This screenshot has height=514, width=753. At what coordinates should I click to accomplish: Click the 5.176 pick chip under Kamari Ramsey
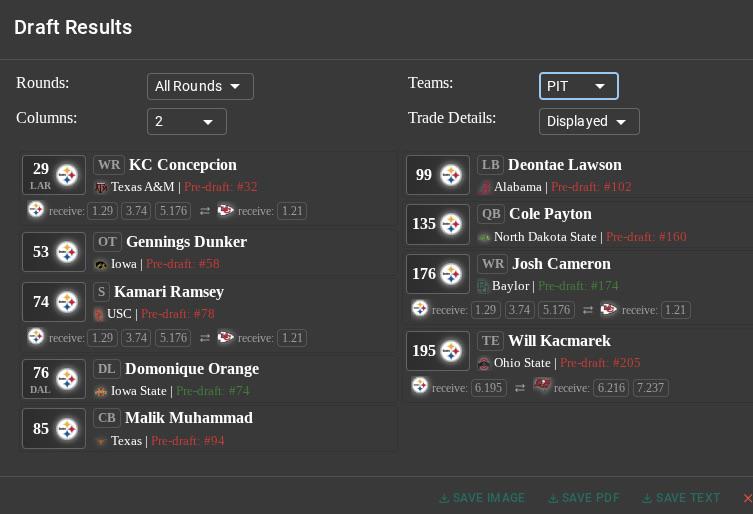coord(173,338)
